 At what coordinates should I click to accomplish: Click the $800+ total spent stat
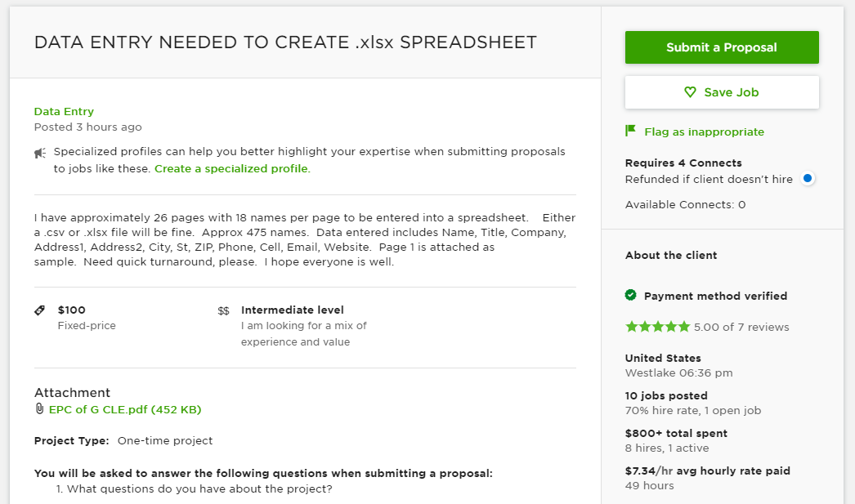[x=676, y=433]
